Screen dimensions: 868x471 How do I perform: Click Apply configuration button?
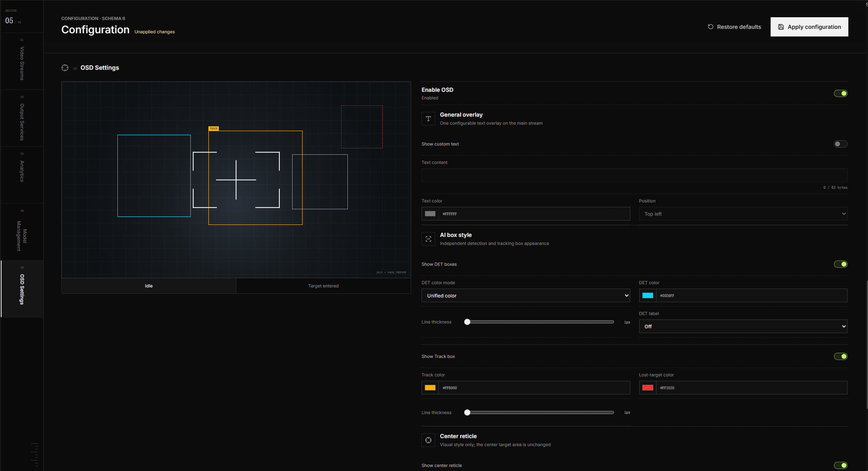coord(809,27)
